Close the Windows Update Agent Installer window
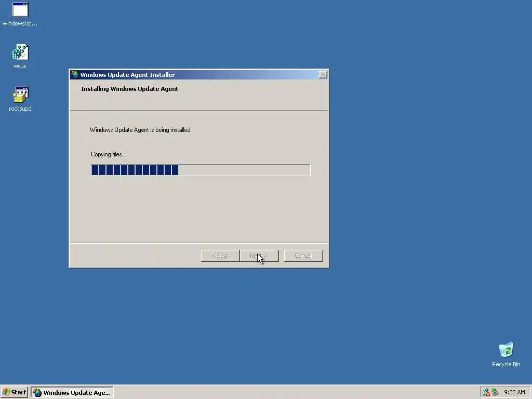Screen dimensions: 532x399 pos(323,75)
